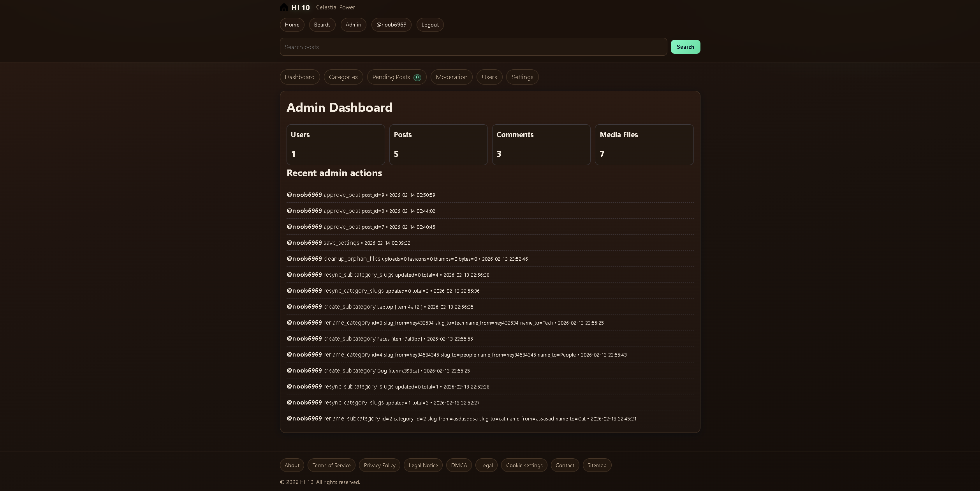Click the home icon next to HI 10

pyautogui.click(x=284, y=7)
